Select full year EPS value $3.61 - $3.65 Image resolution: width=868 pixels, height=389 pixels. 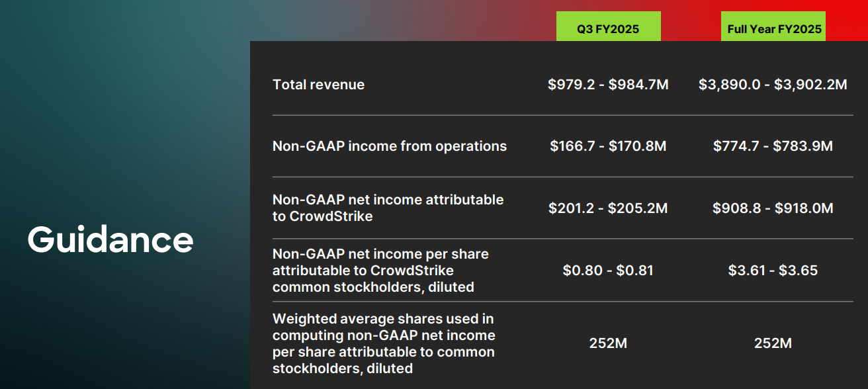point(773,271)
